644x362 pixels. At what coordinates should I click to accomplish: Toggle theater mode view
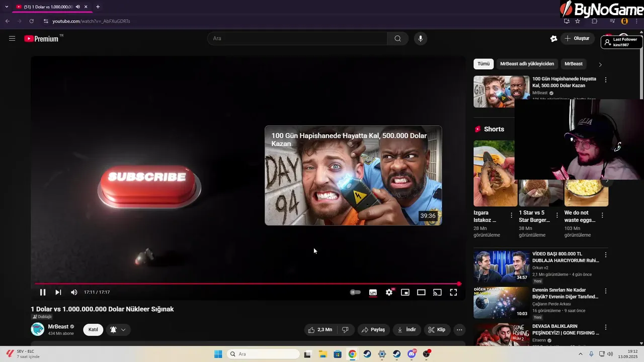coord(421,292)
